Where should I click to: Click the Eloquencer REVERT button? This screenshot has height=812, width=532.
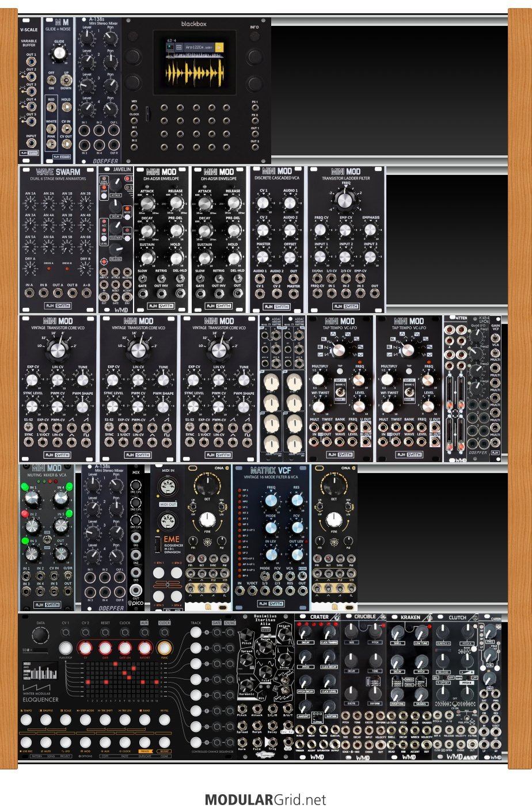point(164,742)
